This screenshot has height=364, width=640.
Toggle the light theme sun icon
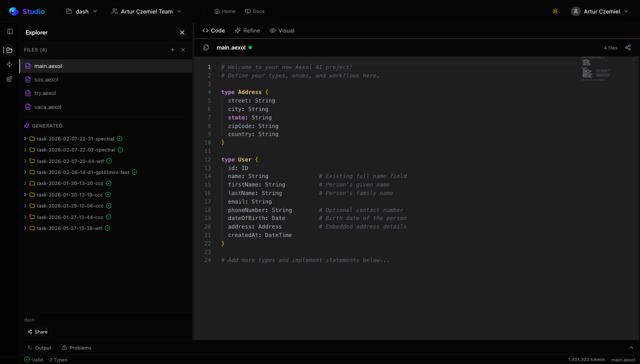click(555, 11)
